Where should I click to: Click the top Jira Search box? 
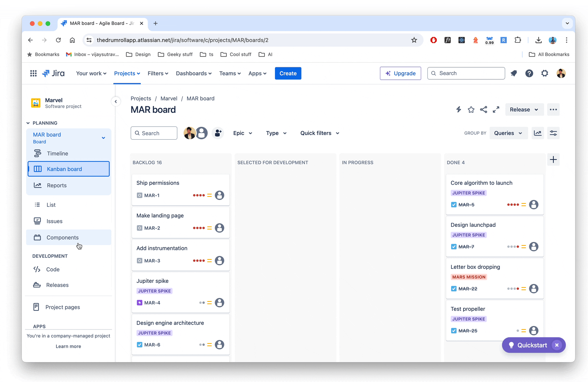466,73
